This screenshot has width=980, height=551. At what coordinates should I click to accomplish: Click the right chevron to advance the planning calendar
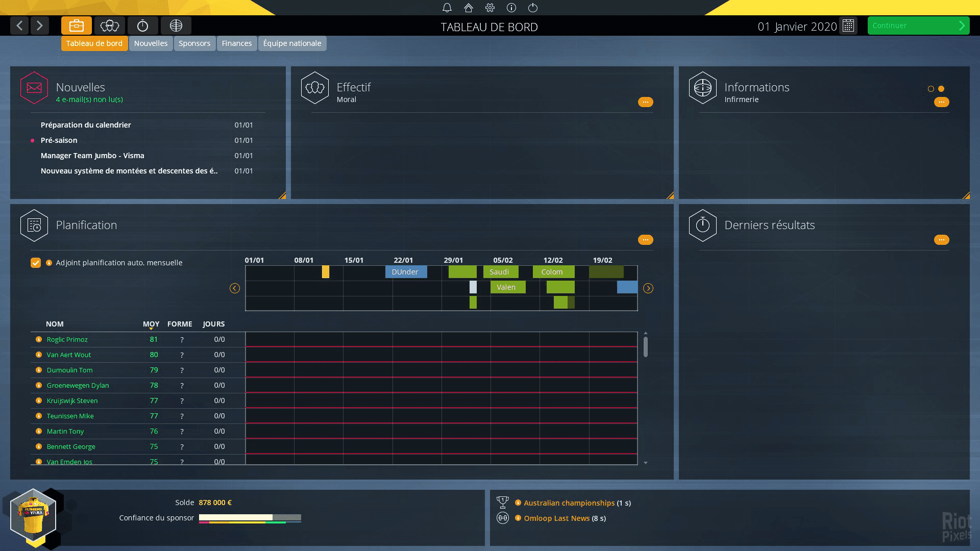coord(648,288)
